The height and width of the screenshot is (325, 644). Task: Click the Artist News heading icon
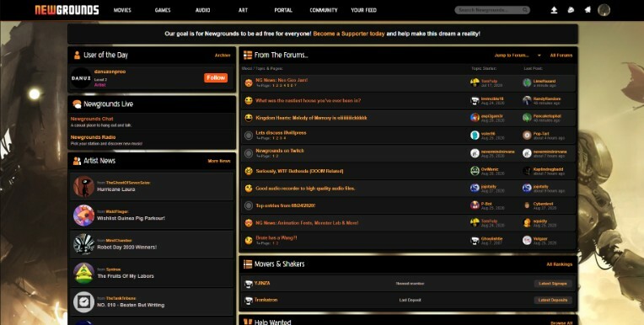coord(77,161)
